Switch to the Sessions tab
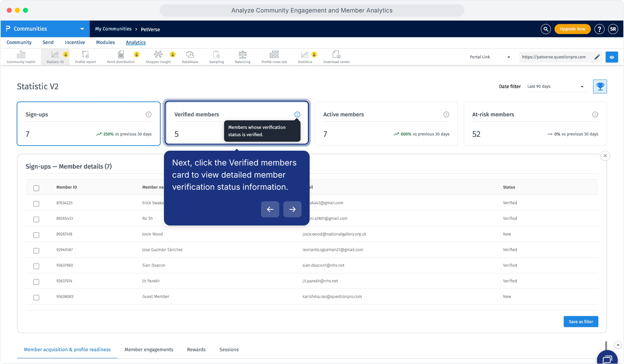Image resolution: width=624 pixels, height=364 pixels. (229, 350)
